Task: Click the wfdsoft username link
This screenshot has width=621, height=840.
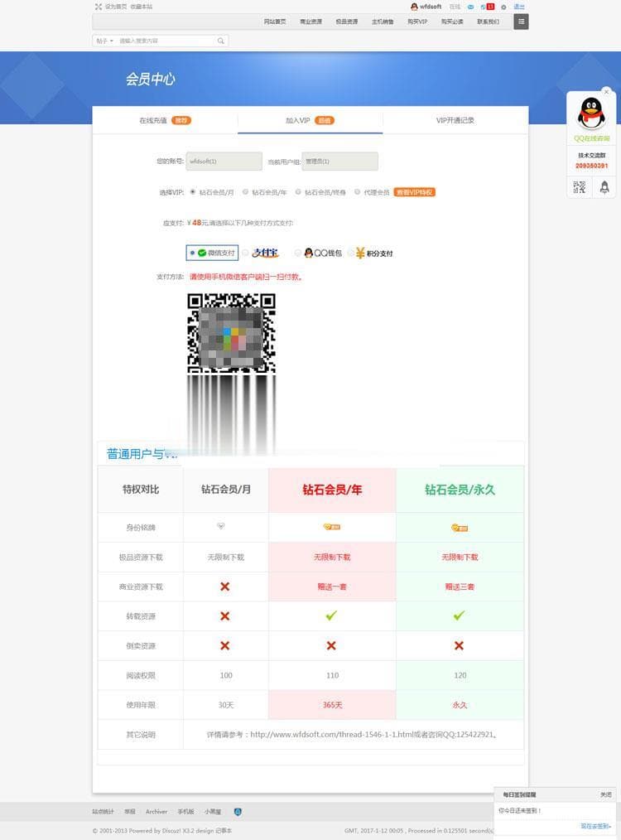Action: coord(431,7)
